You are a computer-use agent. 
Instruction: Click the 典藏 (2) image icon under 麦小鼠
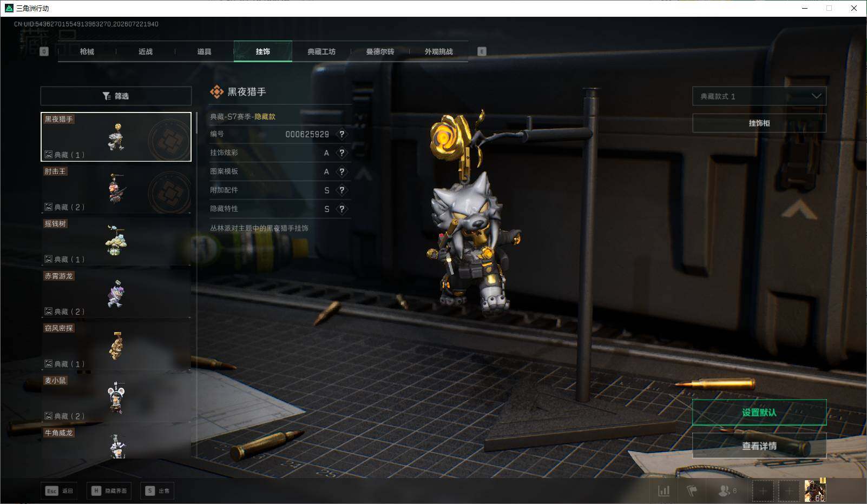point(49,416)
